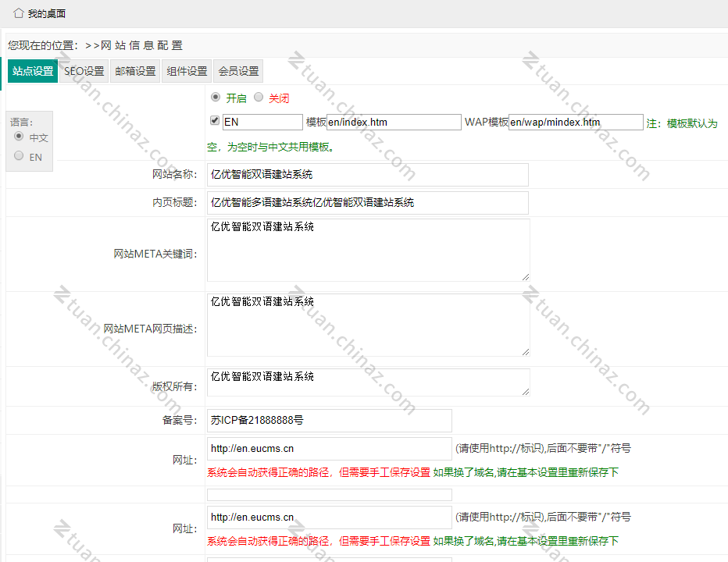Open the 邮箱设置 tab
The image size is (728, 562).
pyautogui.click(x=136, y=71)
